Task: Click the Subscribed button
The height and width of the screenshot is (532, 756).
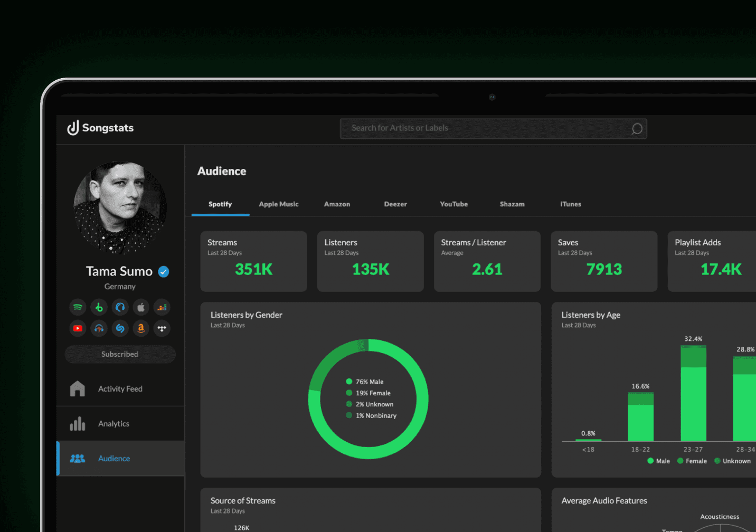Action: tap(120, 354)
